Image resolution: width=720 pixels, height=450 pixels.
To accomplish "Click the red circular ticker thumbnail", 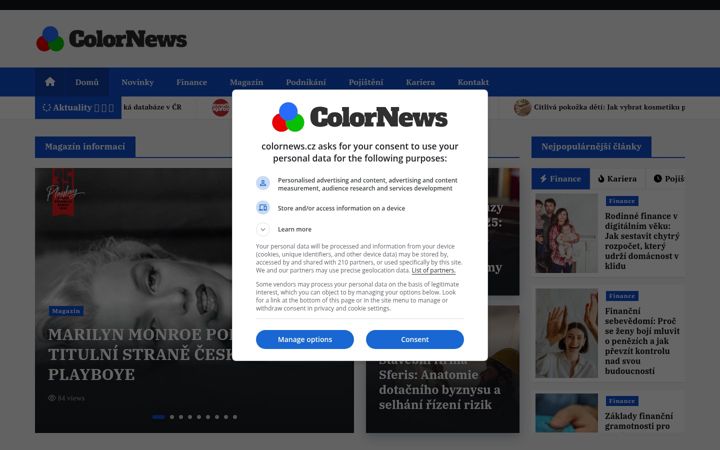I will pyautogui.click(x=221, y=107).
